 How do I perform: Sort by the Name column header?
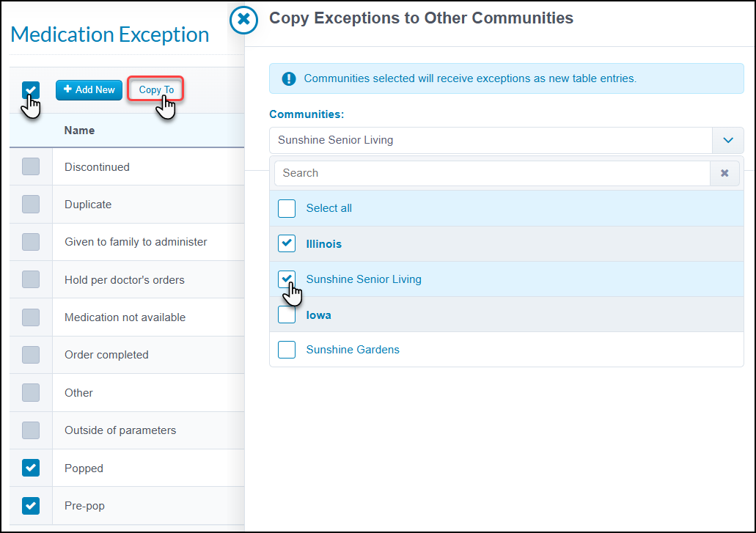pyautogui.click(x=79, y=131)
